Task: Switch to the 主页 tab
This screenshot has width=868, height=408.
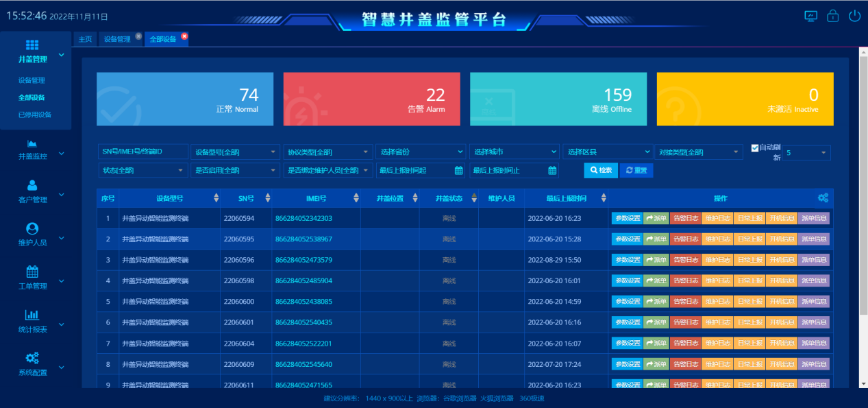Action: (x=85, y=39)
